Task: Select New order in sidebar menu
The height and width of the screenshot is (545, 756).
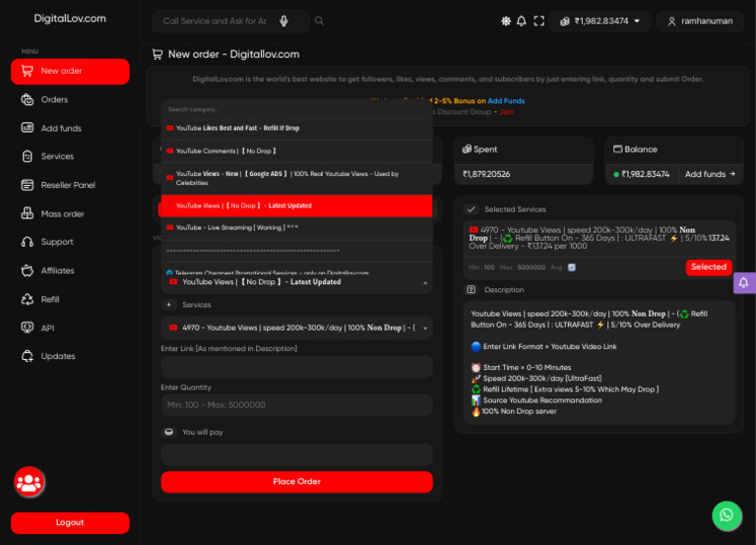Action: [x=70, y=71]
